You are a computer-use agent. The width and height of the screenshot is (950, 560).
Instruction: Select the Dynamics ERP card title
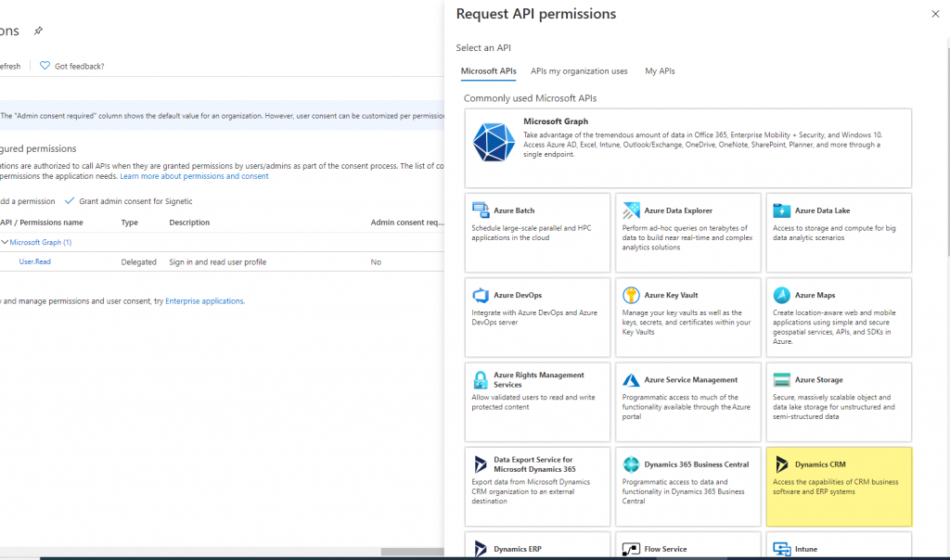pos(518,549)
